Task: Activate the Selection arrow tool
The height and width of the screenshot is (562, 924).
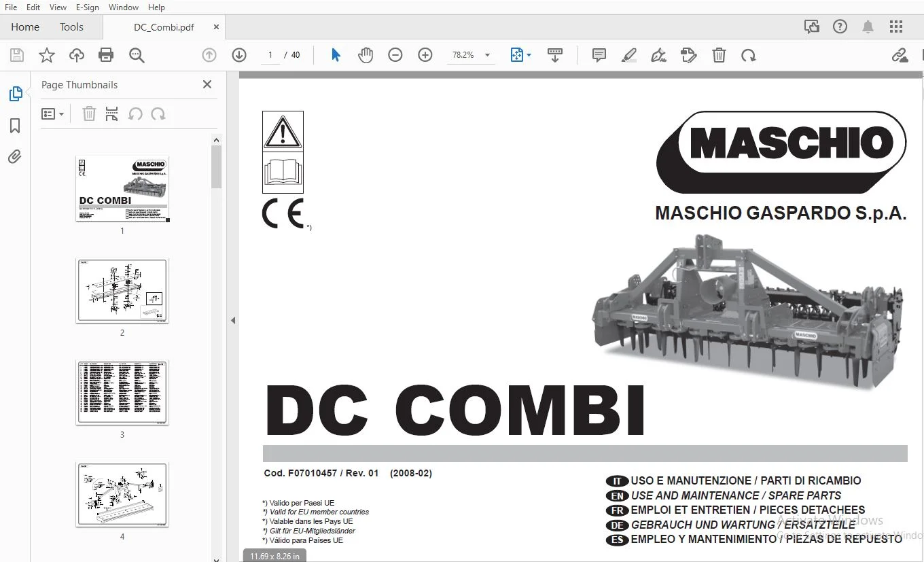Action: tap(336, 55)
